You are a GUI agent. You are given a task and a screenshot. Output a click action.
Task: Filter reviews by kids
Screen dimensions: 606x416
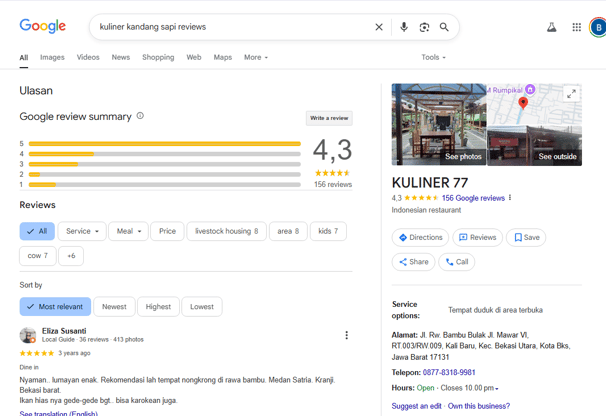pyautogui.click(x=328, y=231)
